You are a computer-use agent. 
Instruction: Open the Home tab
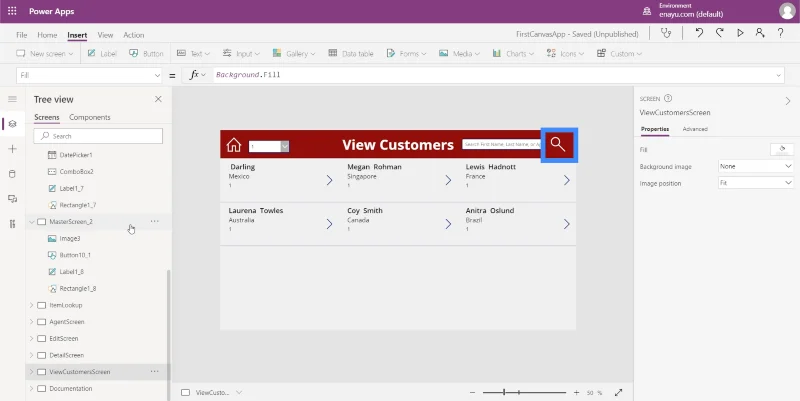tap(47, 35)
